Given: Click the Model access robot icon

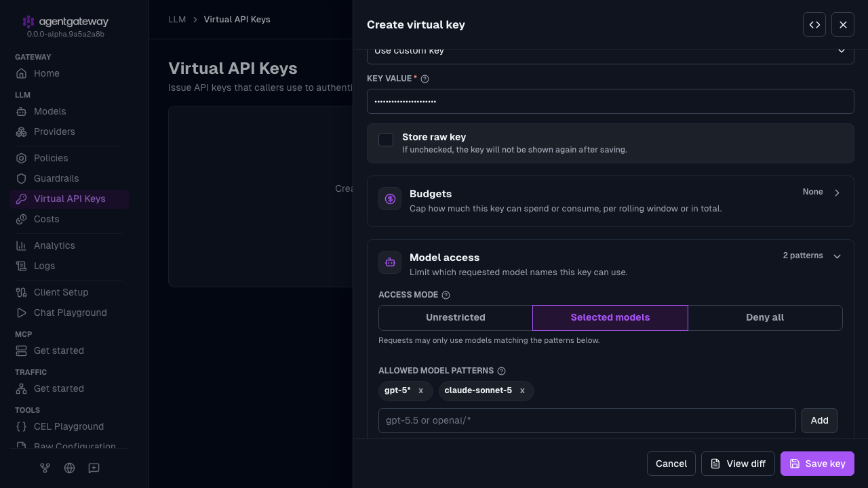Looking at the screenshot, I should [x=390, y=262].
